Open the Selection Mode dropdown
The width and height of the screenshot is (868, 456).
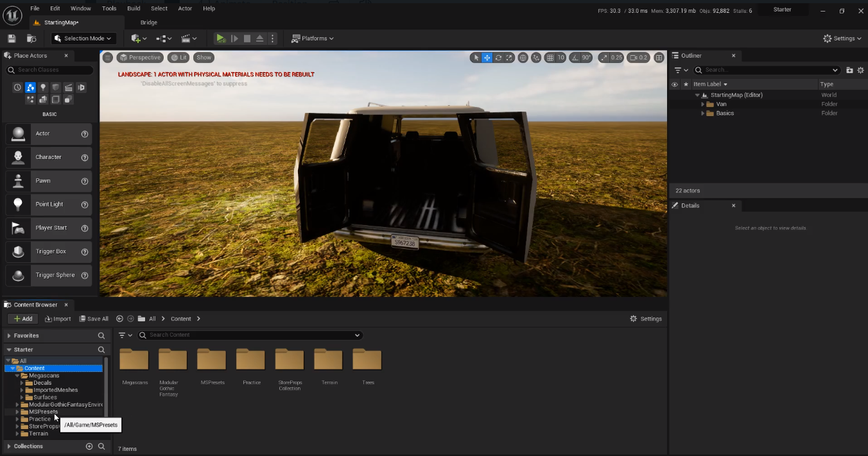point(83,38)
